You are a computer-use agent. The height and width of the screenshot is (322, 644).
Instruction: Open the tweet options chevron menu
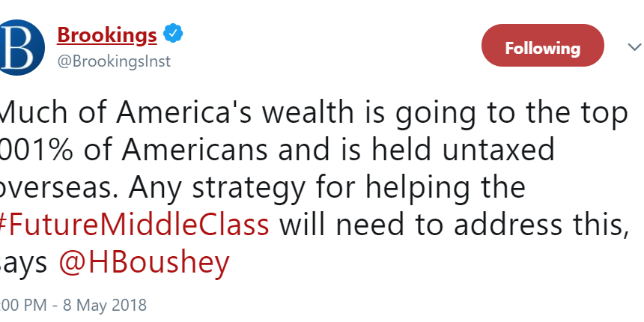[x=633, y=47]
